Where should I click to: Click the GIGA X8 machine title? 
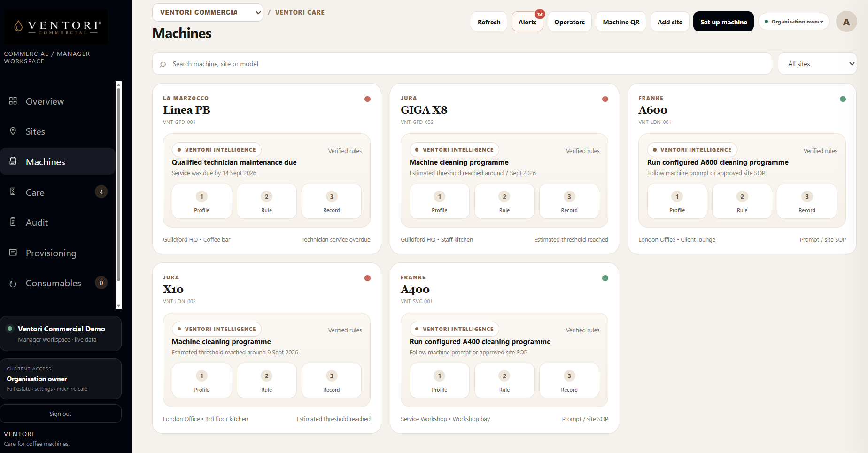(x=424, y=110)
